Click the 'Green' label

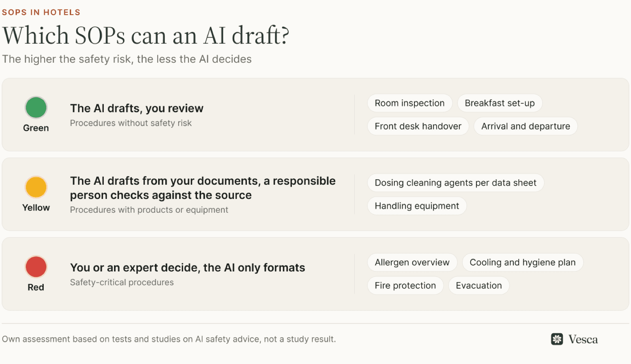(x=36, y=128)
